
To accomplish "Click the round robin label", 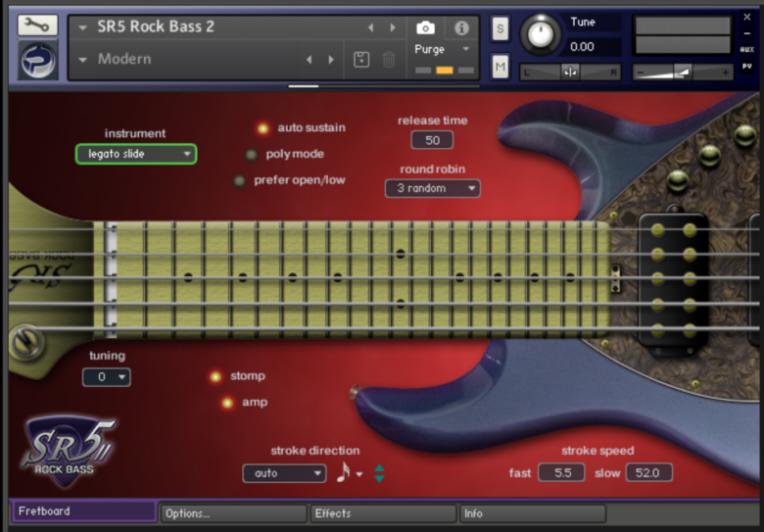I will 432,169.
